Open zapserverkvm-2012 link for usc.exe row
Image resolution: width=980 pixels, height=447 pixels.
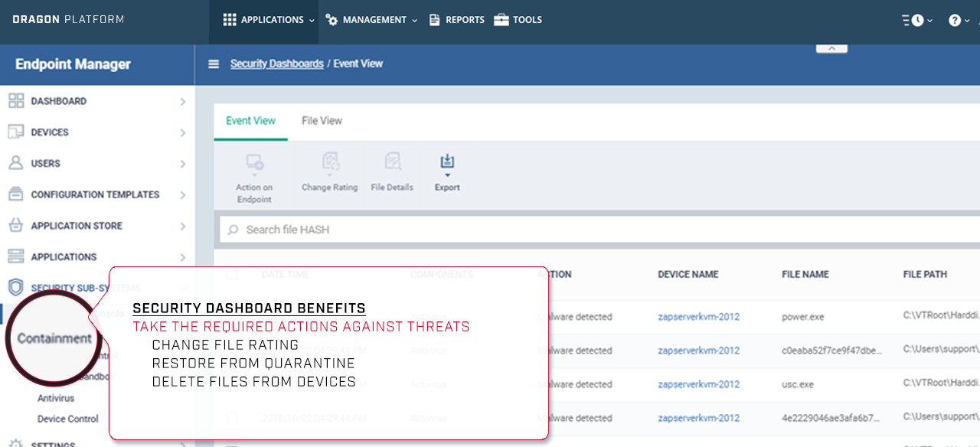[x=699, y=384]
